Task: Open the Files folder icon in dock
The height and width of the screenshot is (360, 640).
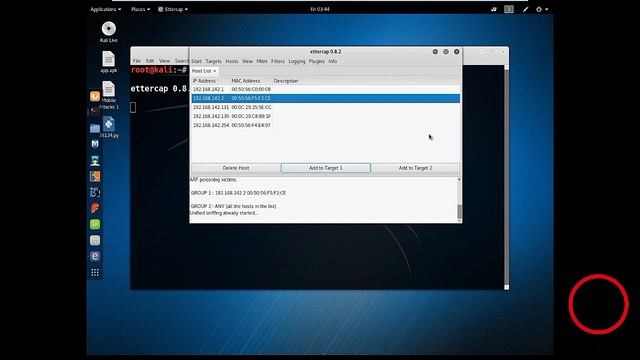Action: coord(95,128)
